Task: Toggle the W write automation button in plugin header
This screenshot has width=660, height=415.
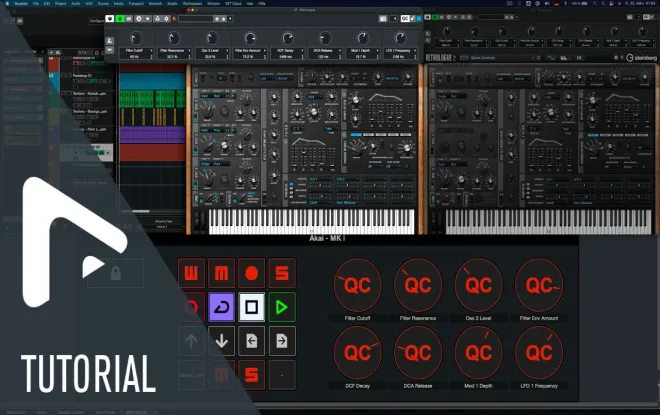Action: click(x=129, y=19)
